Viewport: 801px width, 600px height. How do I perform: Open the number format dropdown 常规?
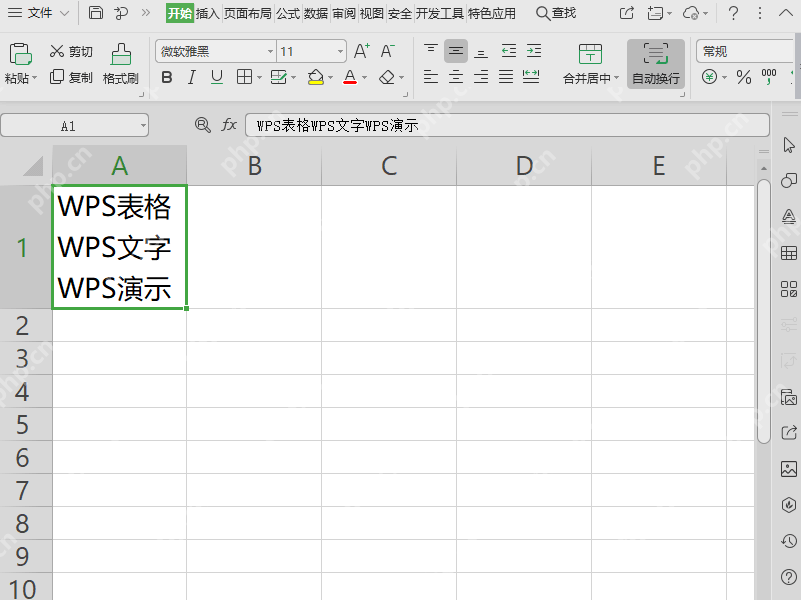746,52
